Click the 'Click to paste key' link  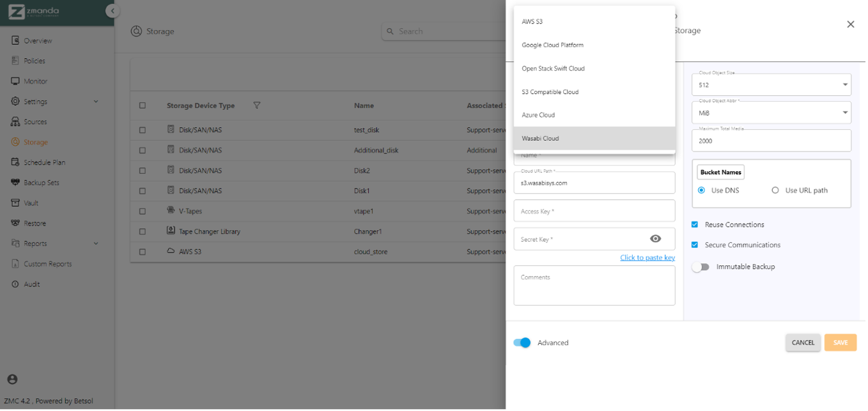click(647, 258)
